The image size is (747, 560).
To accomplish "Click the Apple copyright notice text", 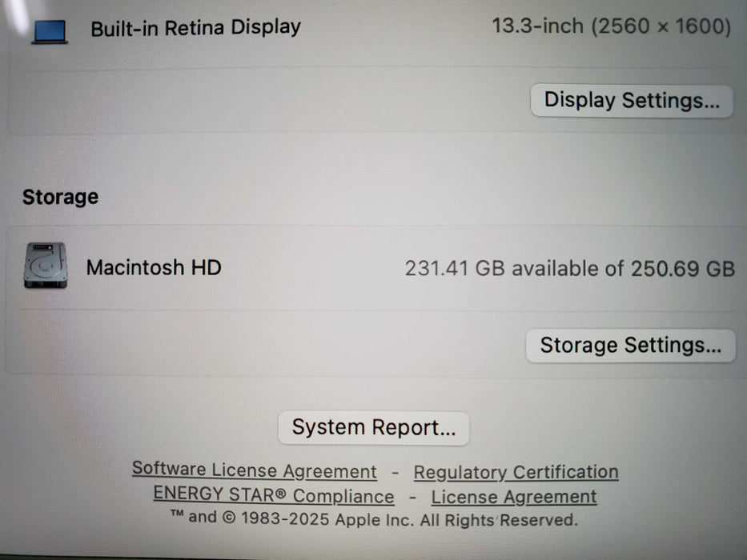I will pyautogui.click(x=373, y=519).
